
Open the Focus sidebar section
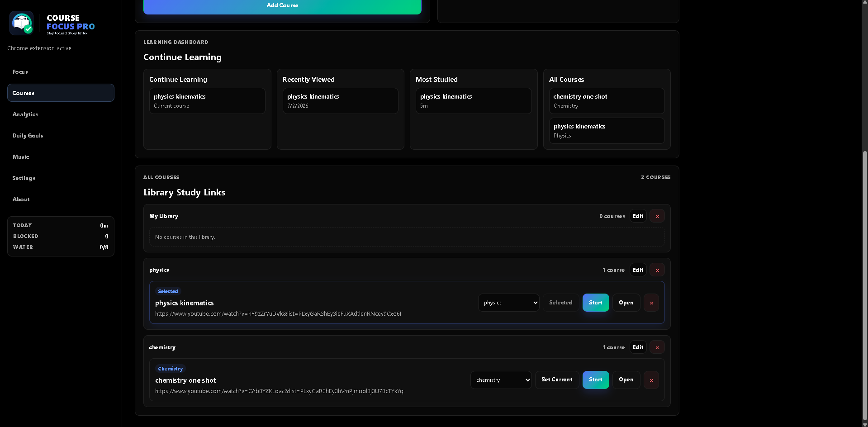(61, 72)
